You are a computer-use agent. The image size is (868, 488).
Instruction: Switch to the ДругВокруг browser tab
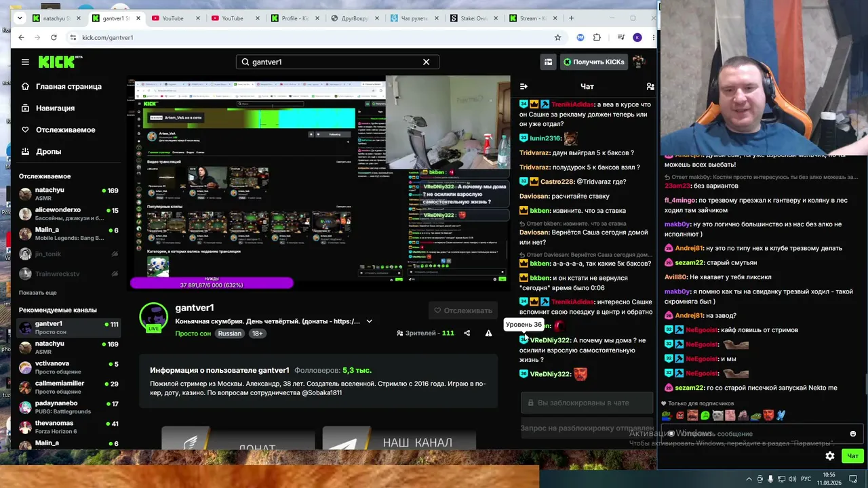(354, 18)
